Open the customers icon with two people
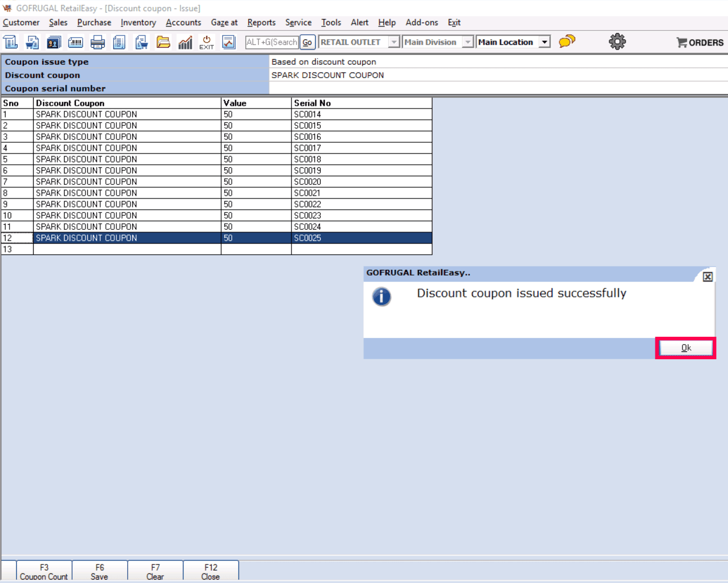The width and height of the screenshot is (728, 583). [53, 42]
